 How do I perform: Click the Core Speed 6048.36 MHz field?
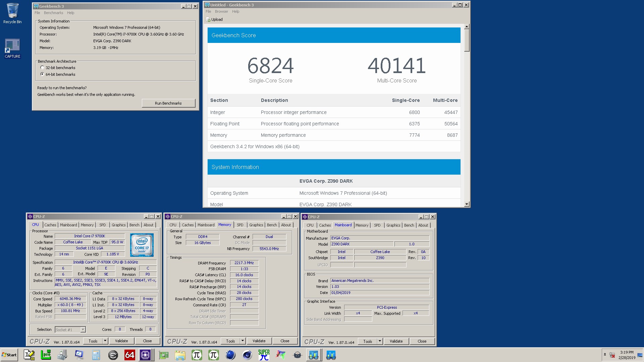70,299
